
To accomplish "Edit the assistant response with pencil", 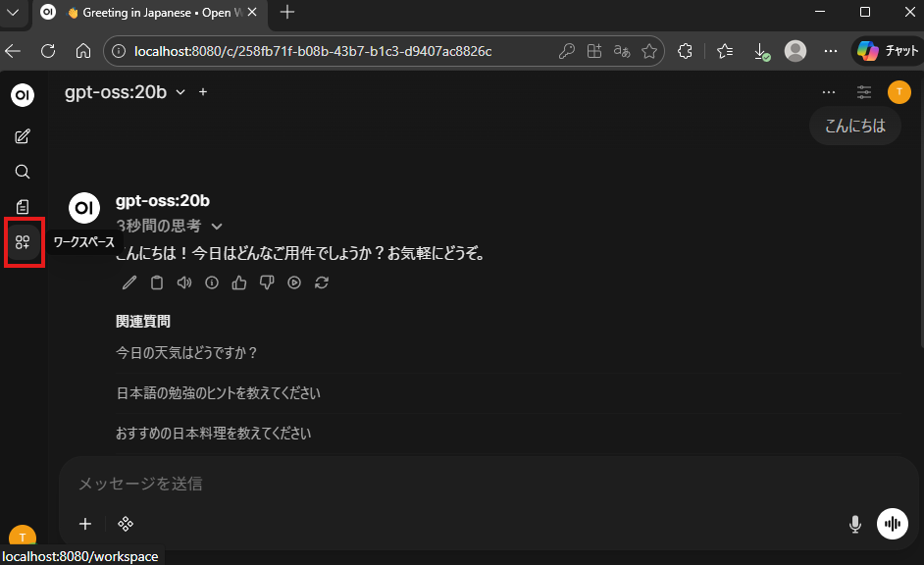I will point(129,282).
